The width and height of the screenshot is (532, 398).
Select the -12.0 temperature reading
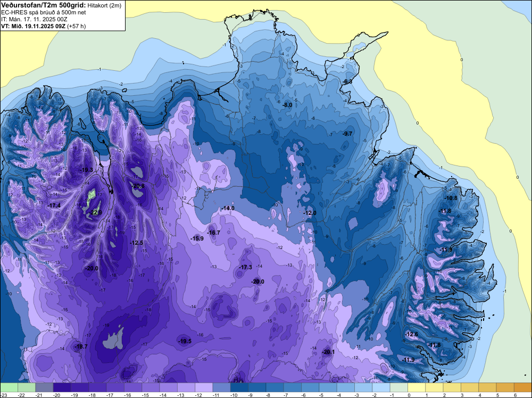(x=310, y=213)
